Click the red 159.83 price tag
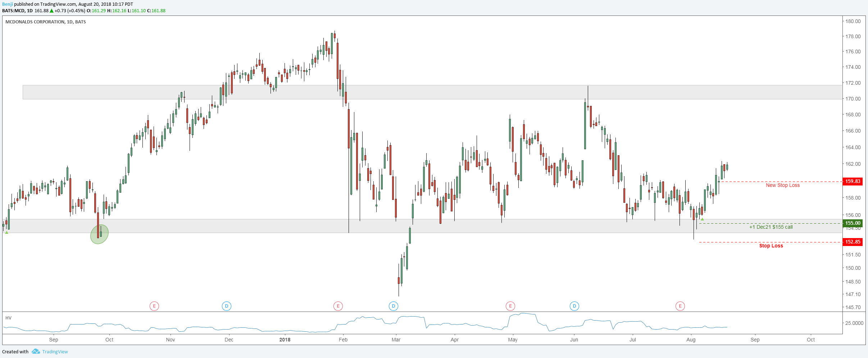 [853, 181]
